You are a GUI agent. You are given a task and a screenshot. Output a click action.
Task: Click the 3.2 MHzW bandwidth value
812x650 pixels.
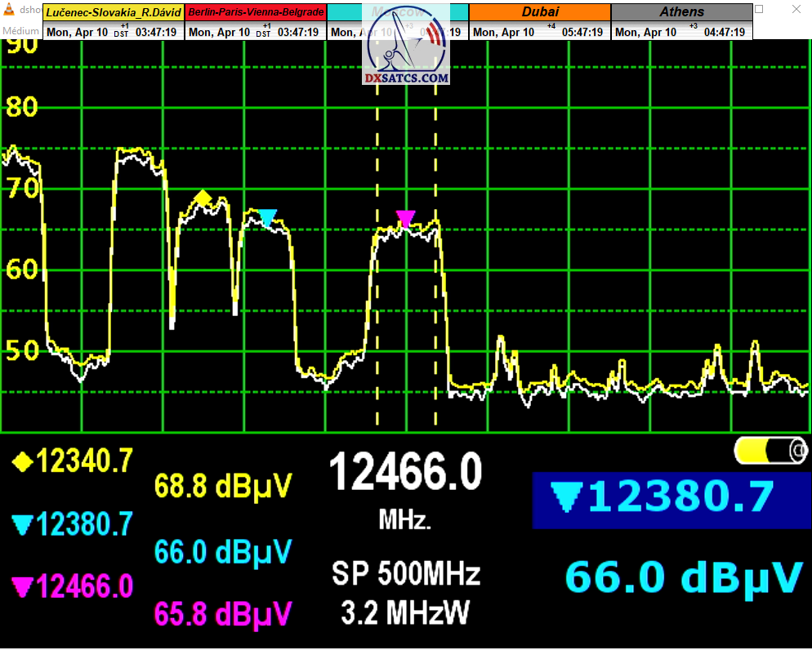pos(405,612)
